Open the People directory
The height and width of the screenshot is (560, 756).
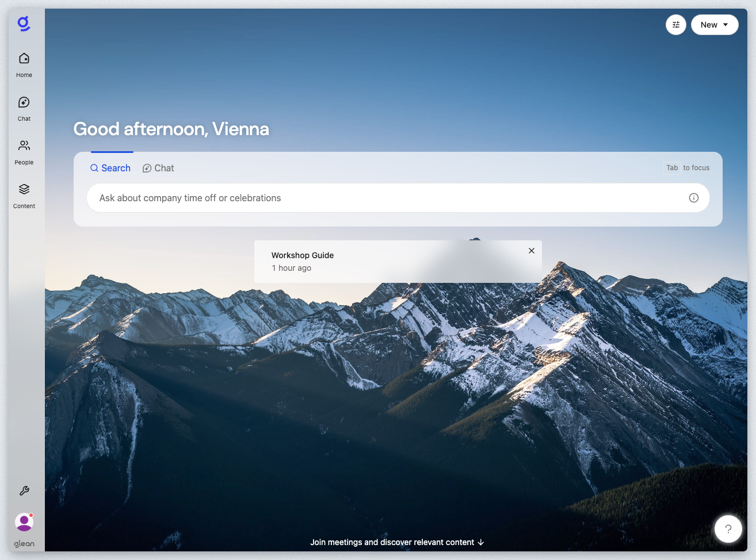coord(24,152)
